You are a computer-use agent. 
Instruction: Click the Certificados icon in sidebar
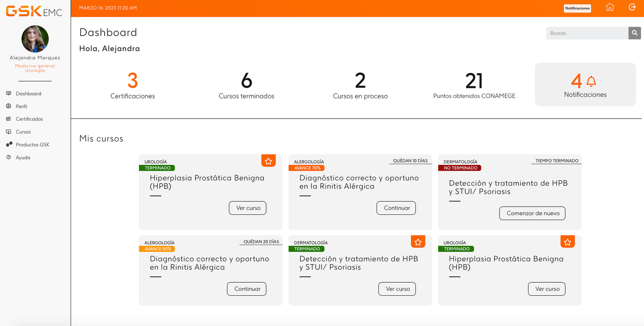pyautogui.click(x=8, y=119)
